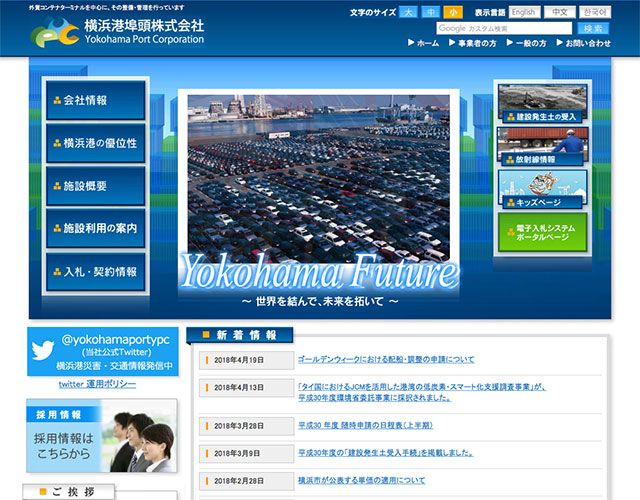
Task: Set text size to 小 (small)
Action: coord(453,12)
